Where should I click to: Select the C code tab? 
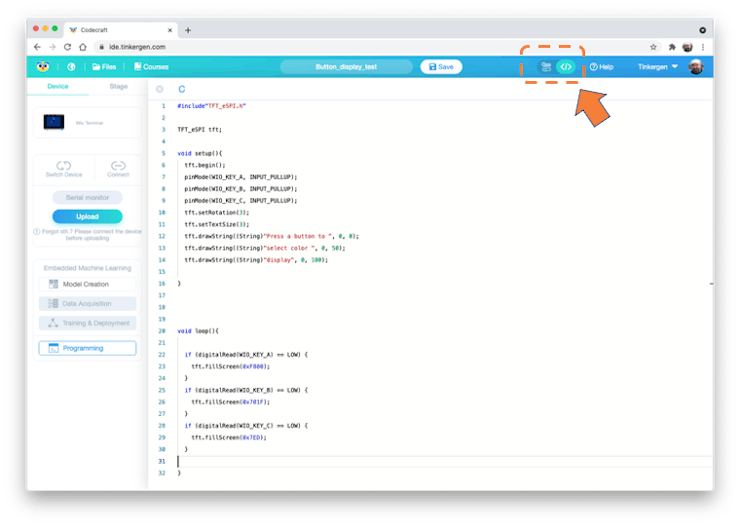click(x=182, y=89)
